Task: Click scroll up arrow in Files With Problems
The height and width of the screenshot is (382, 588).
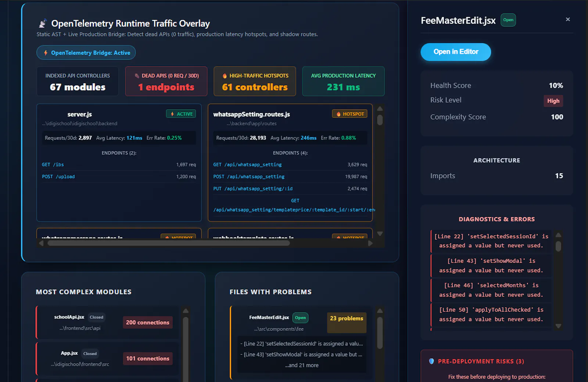Action: (x=380, y=311)
